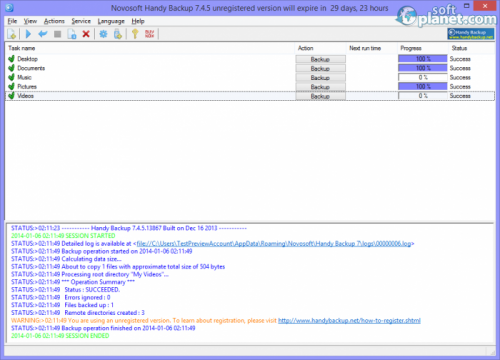Click the Backup button for the Desktop task
The image size is (500, 360).
[320, 59]
